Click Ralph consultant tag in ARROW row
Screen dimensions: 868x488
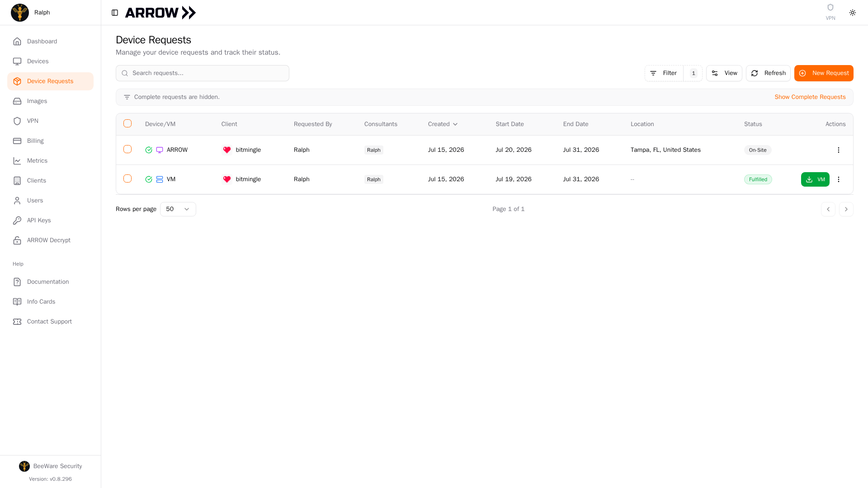[x=373, y=150]
